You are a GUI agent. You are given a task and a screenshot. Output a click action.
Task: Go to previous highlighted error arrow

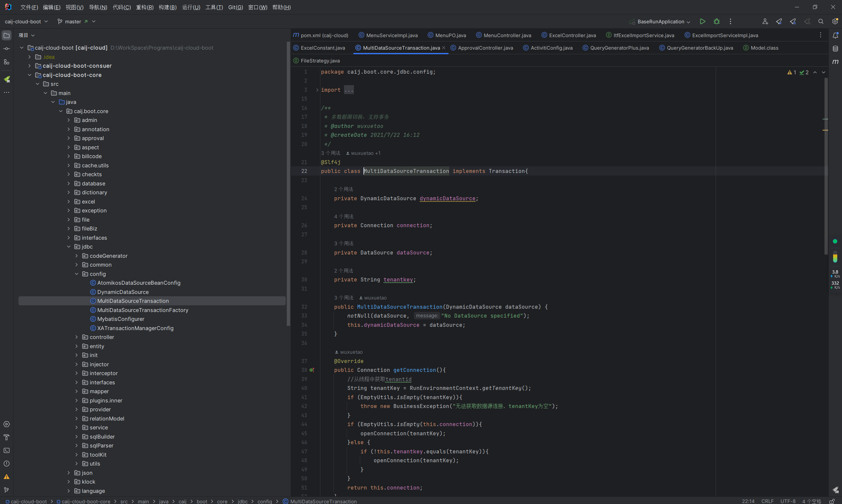click(815, 72)
